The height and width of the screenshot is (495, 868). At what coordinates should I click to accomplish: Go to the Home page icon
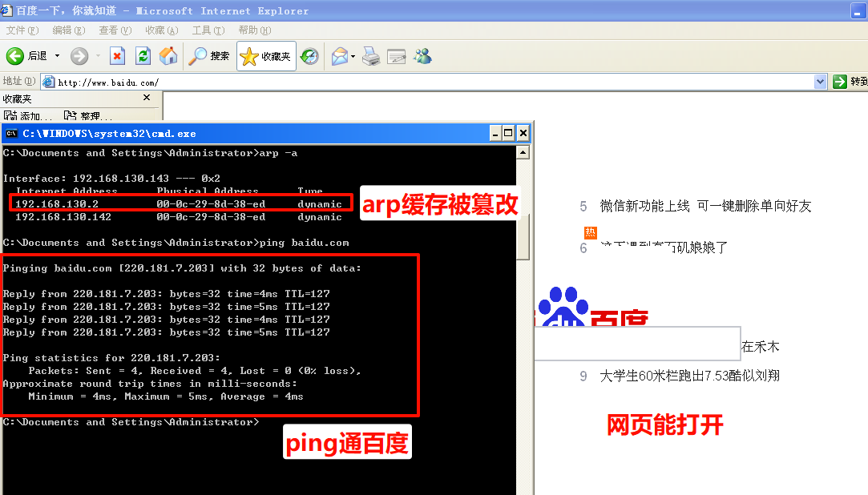pos(168,56)
